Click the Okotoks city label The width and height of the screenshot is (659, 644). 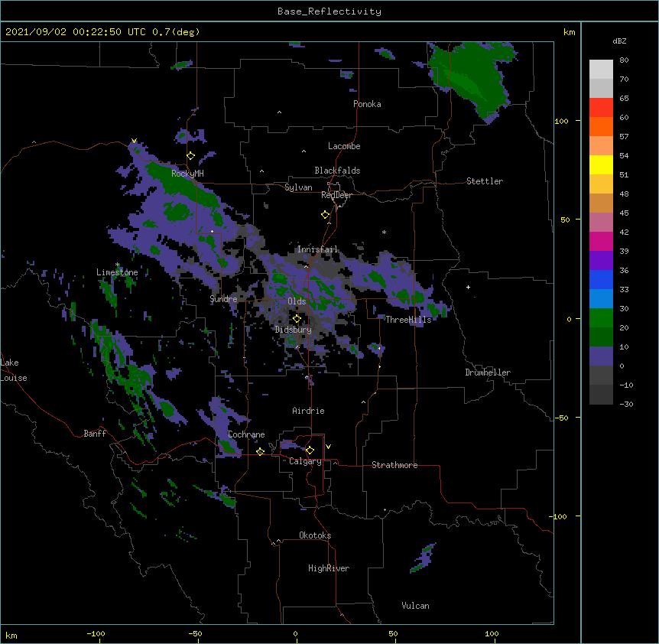tap(315, 535)
